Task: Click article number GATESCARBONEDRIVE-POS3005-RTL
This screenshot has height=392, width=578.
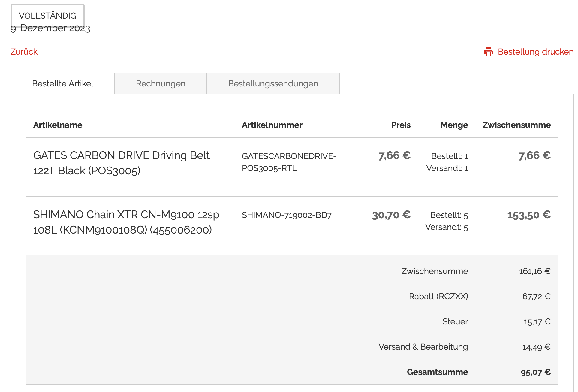Action: 289,162
